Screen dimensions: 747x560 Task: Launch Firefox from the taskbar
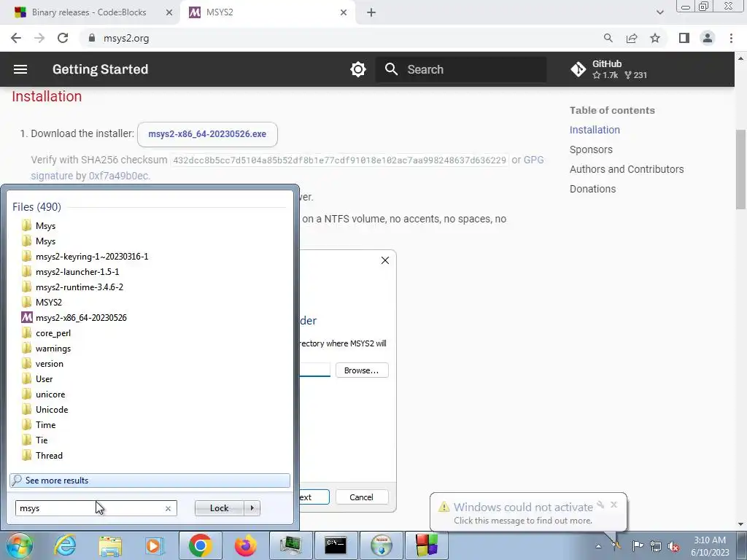246,545
